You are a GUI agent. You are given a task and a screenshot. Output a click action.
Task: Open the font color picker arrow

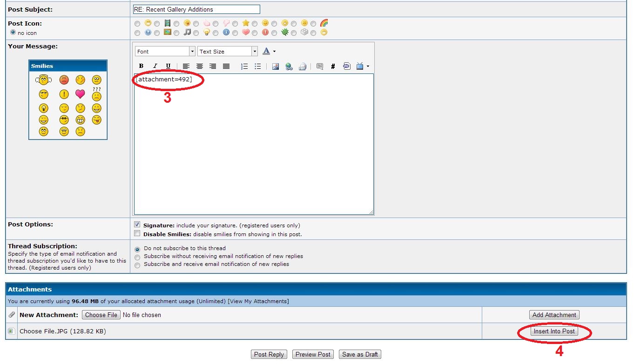tap(275, 52)
